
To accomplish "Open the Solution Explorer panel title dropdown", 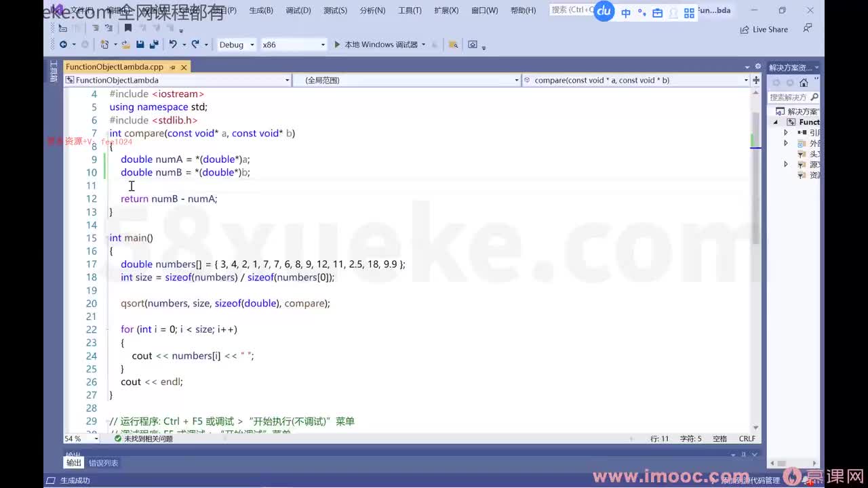I will 816,68.
